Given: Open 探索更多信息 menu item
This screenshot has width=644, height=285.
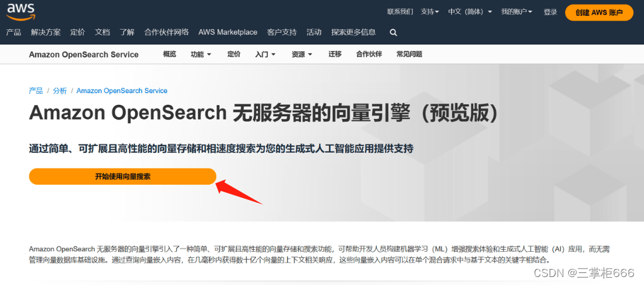Looking at the screenshot, I should [354, 32].
